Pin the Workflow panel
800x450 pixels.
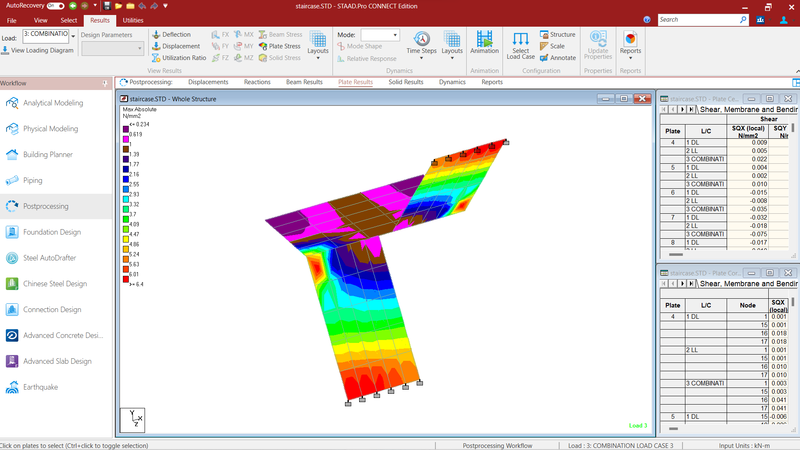click(105, 83)
